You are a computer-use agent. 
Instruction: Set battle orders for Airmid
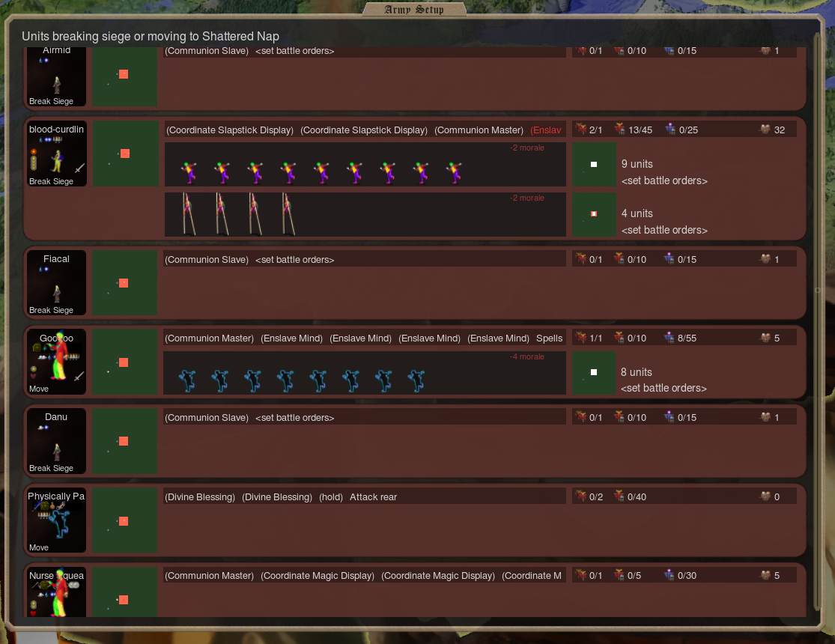pyautogui.click(x=294, y=51)
